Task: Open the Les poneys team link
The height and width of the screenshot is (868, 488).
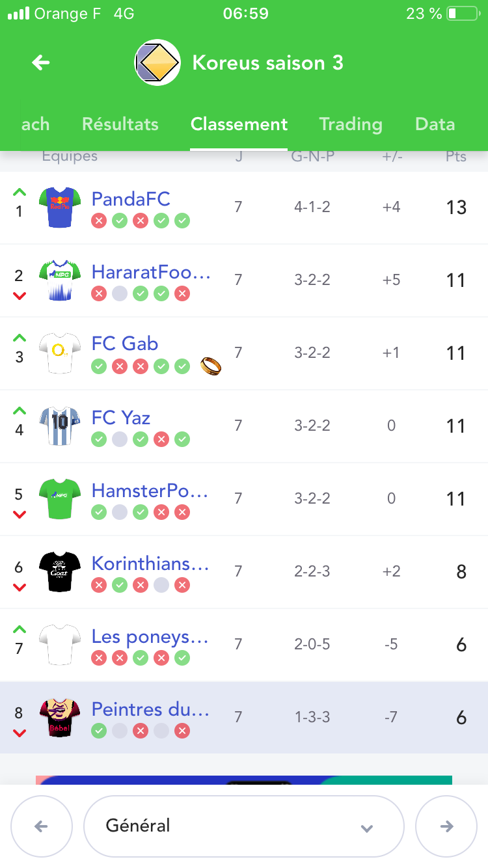Action: tap(150, 637)
